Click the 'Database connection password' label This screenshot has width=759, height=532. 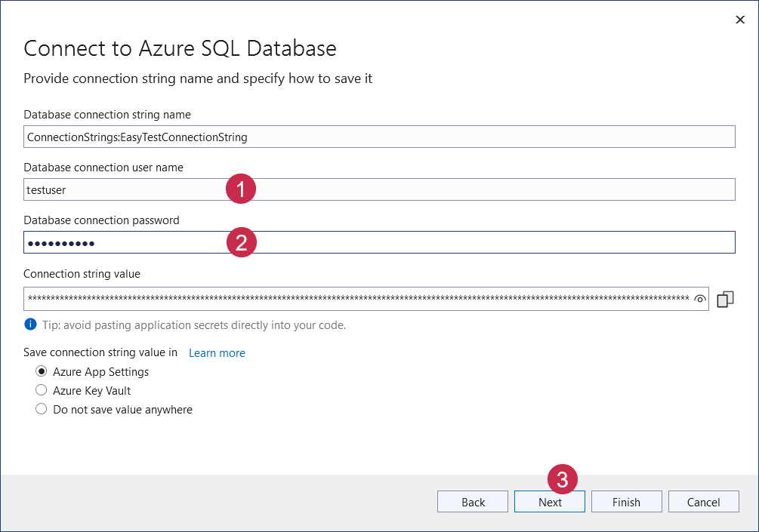(x=101, y=220)
